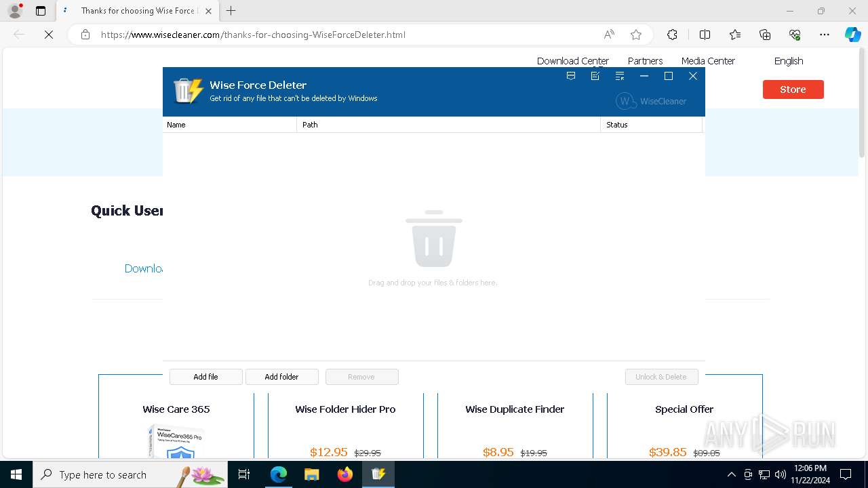Viewport: 868px width, 488px height.
Task: Add this page to favorites star
Action: click(635, 35)
